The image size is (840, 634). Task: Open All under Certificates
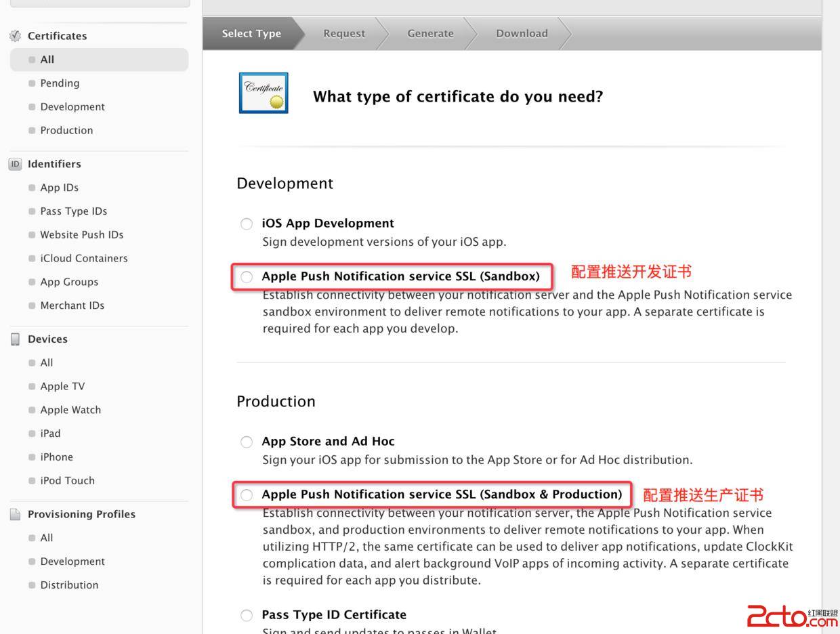point(99,60)
